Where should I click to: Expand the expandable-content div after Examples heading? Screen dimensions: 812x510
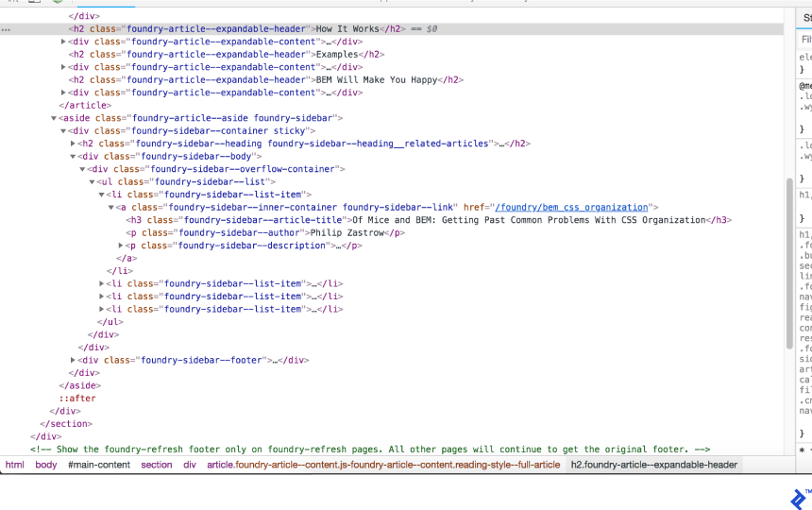point(63,67)
